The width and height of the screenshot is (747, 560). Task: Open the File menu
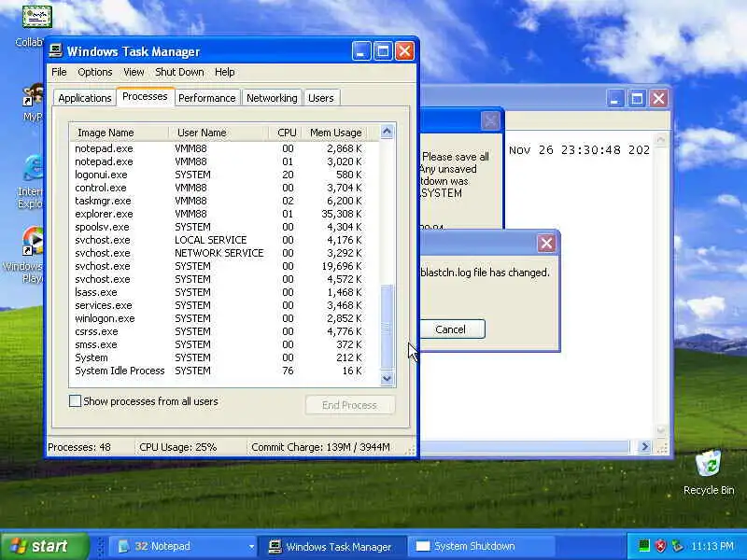click(59, 72)
